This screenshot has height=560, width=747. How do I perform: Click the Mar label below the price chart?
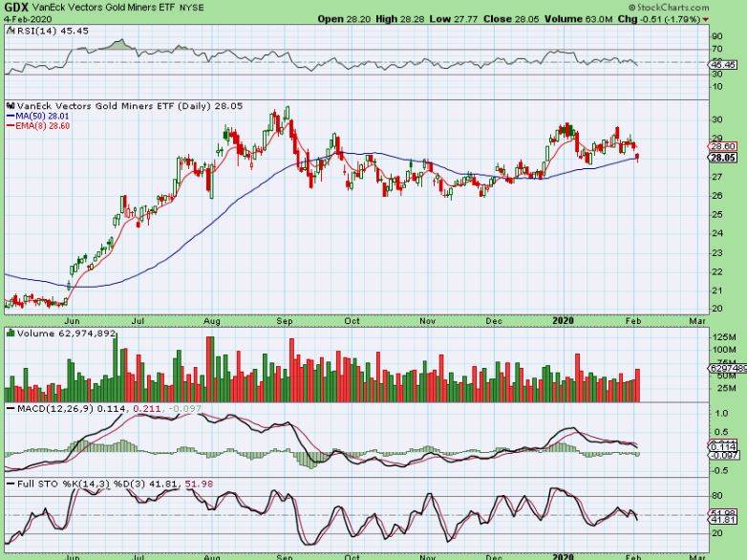coord(697,321)
